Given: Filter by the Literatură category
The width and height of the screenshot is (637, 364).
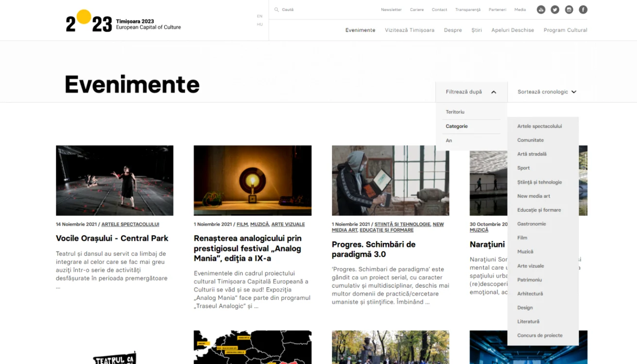Looking at the screenshot, I should coord(528,322).
